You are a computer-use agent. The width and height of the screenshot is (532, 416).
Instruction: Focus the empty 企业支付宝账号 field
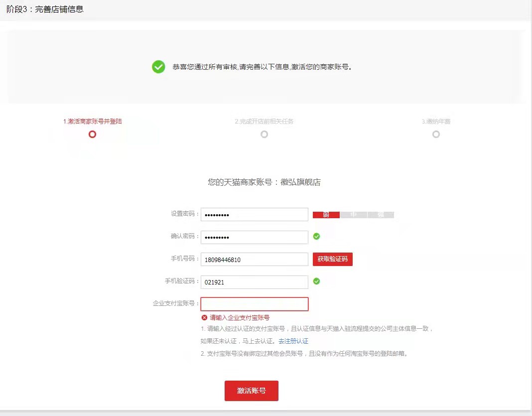point(255,304)
